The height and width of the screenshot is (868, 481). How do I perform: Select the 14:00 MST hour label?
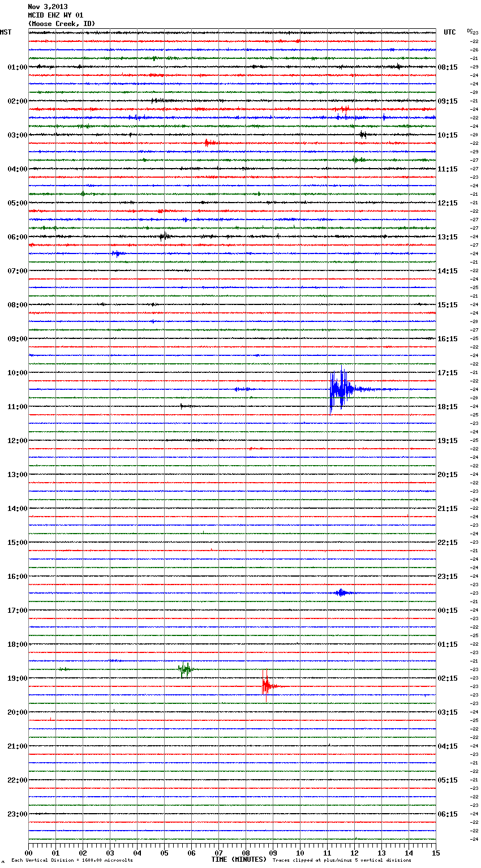point(18,509)
